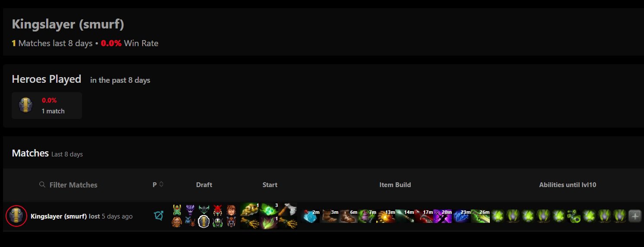The width and height of the screenshot is (644, 247).
Task: Click the item bought at 2m
Action: point(310,216)
